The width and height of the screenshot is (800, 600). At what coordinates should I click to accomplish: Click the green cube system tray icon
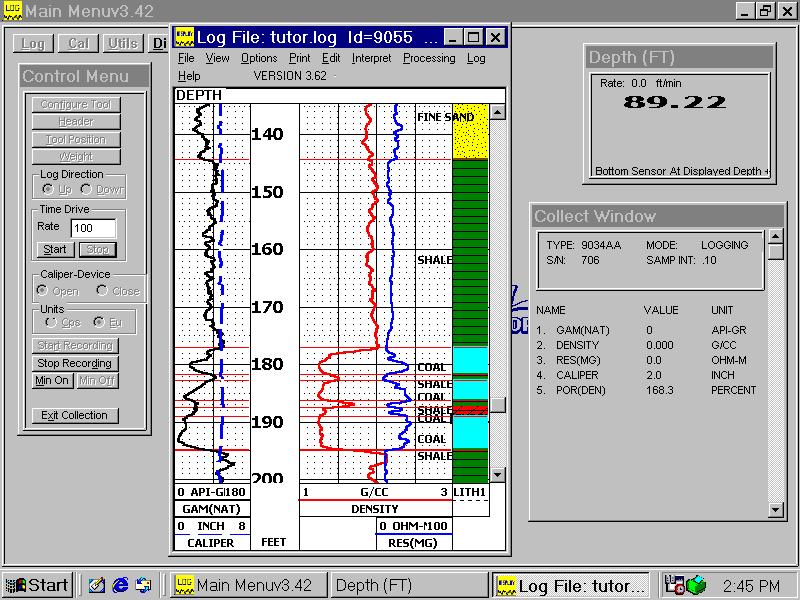(x=697, y=585)
